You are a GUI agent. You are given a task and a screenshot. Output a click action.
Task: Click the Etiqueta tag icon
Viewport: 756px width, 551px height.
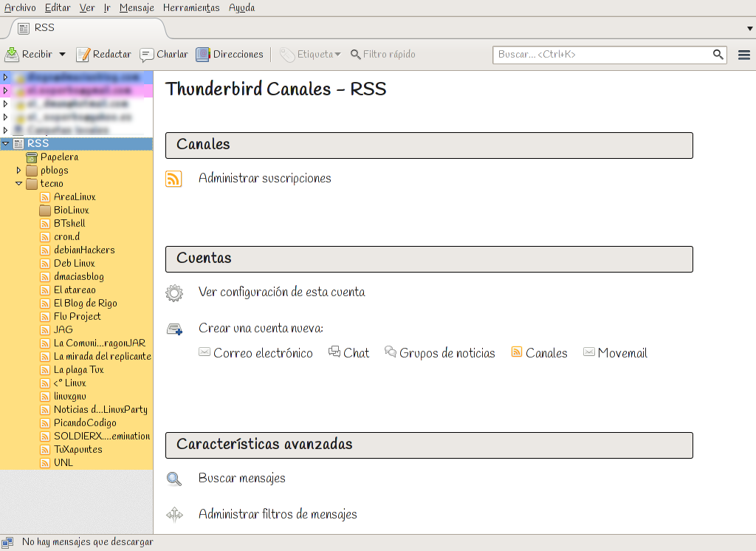click(x=287, y=55)
